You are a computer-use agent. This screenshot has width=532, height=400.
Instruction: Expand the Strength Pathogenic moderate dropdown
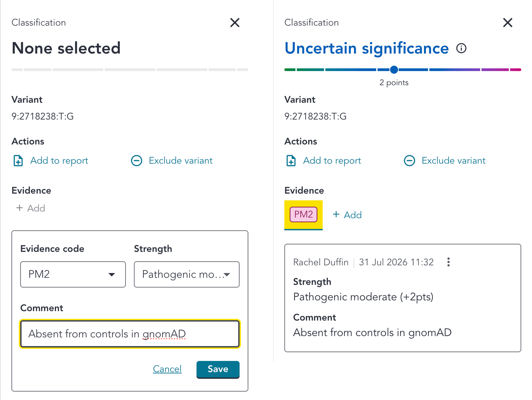click(187, 274)
